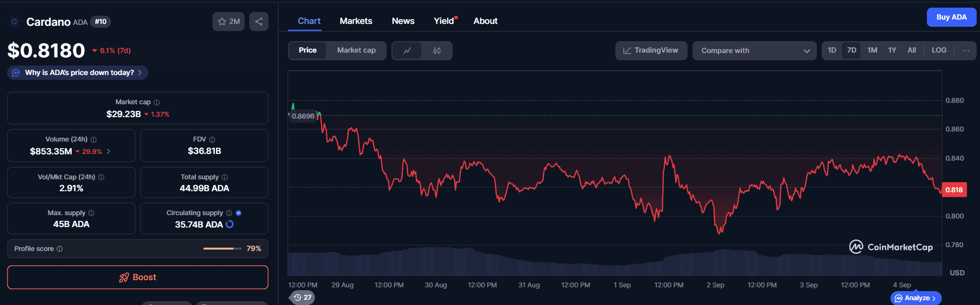Click the $0.8180 price value

click(46, 50)
